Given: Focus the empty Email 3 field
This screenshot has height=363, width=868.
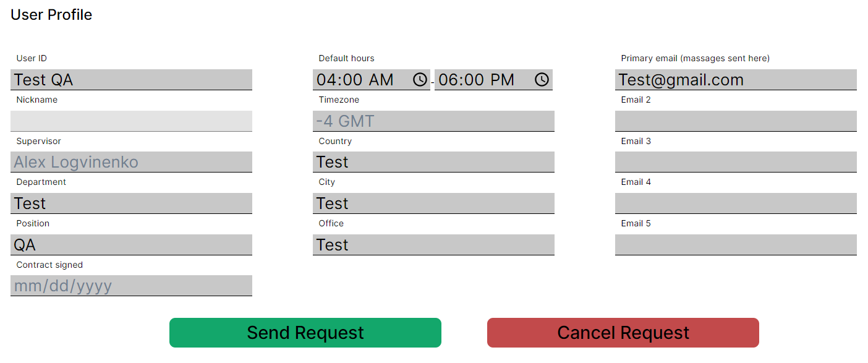Looking at the screenshot, I should tap(736, 162).
